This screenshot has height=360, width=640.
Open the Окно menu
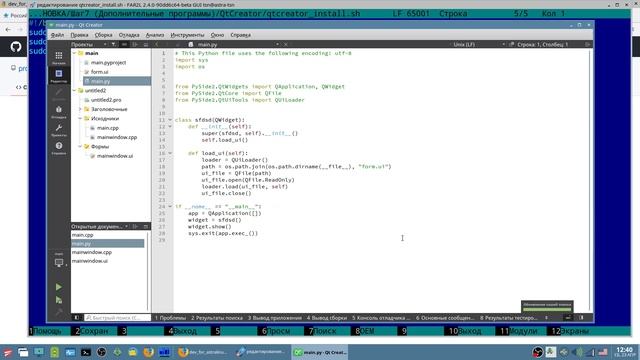[x=217, y=35]
